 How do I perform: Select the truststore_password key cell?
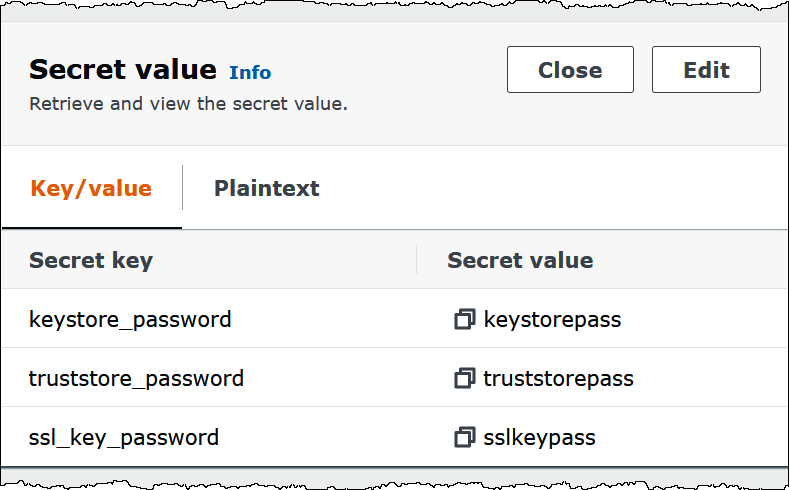point(136,379)
